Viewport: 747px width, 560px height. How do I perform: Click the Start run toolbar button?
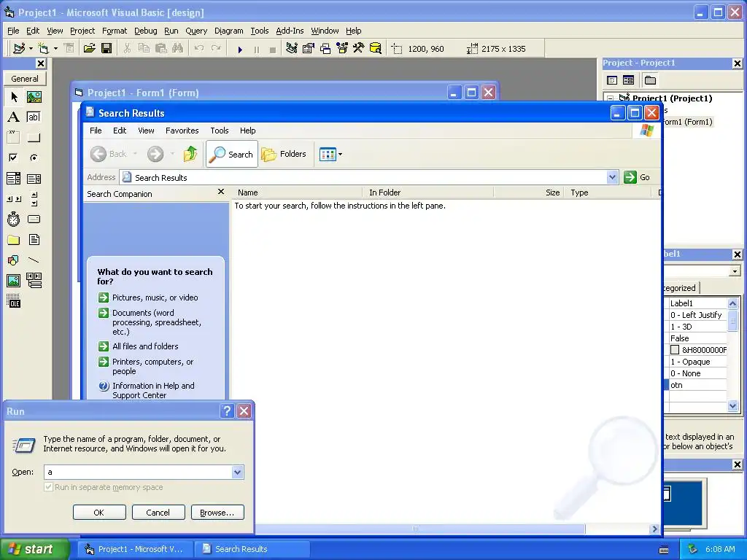(240, 49)
